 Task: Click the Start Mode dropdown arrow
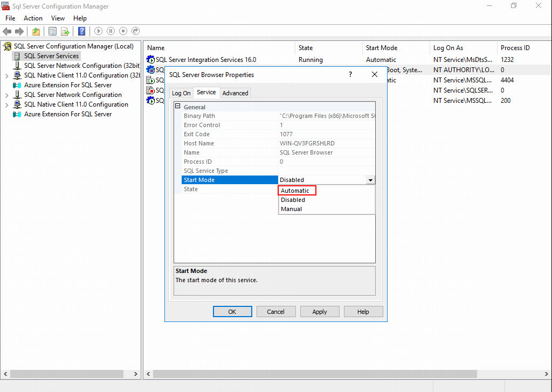click(x=370, y=180)
